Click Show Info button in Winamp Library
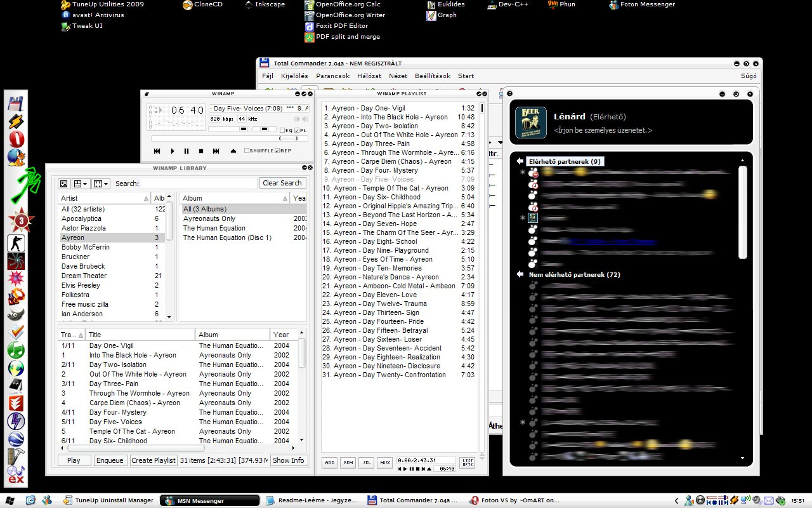The width and height of the screenshot is (812, 508). tap(288, 460)
